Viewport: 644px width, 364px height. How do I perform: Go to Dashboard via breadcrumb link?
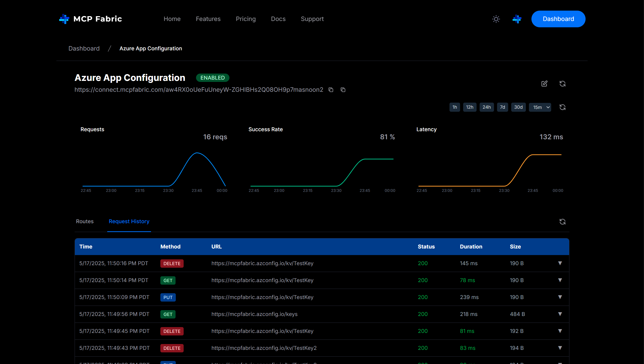(84, 49)
